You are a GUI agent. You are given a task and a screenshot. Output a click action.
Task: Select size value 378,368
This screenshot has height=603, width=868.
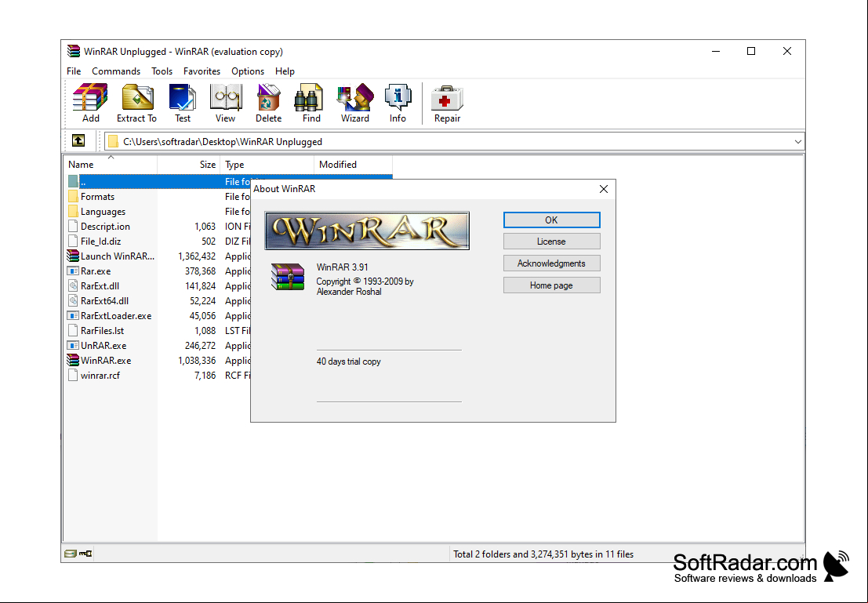pyautogui.click(x=201, y=271)
